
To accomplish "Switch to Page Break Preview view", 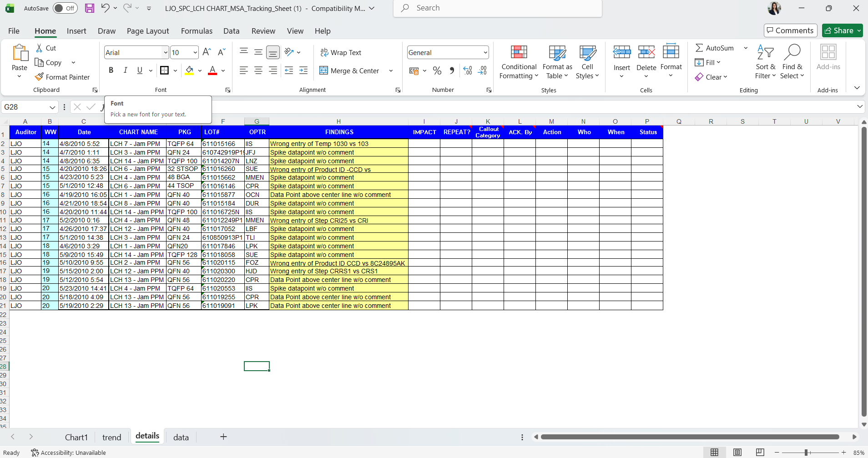I will click(760, 452).
